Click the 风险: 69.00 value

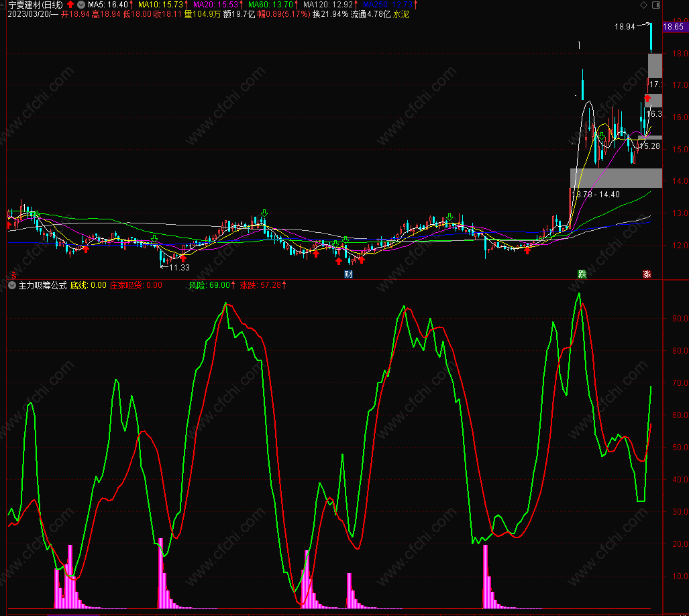coord(209,285)
